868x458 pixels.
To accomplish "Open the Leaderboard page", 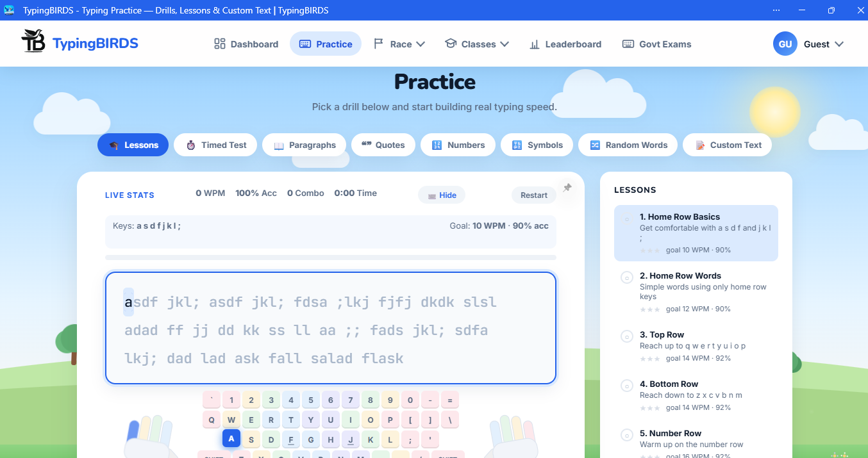I will 565,44.
